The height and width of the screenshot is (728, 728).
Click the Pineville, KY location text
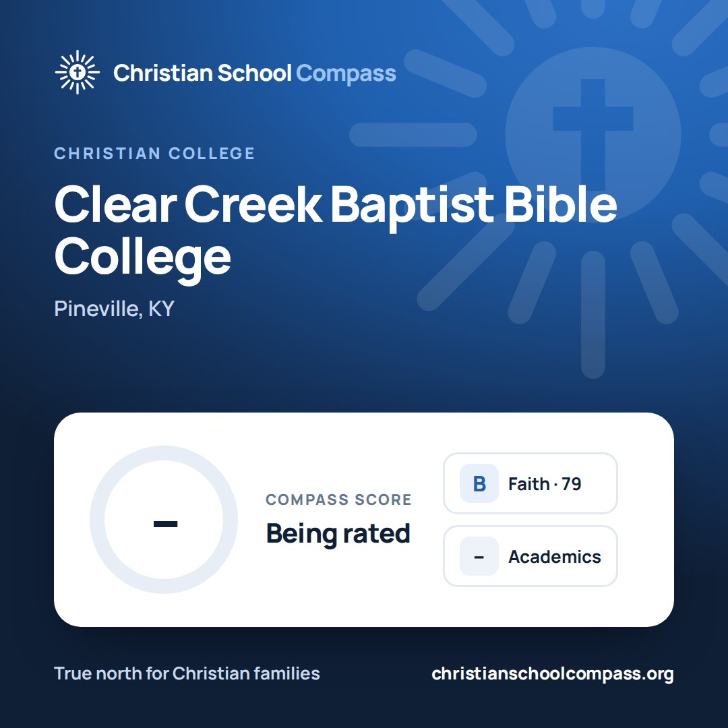pos(114,308)
